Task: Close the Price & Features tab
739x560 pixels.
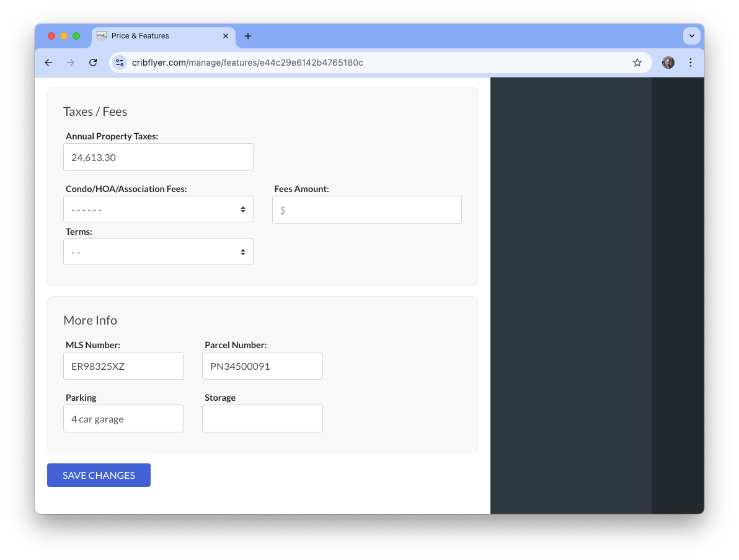Action: pyautogui.click(x=226, y=36)
